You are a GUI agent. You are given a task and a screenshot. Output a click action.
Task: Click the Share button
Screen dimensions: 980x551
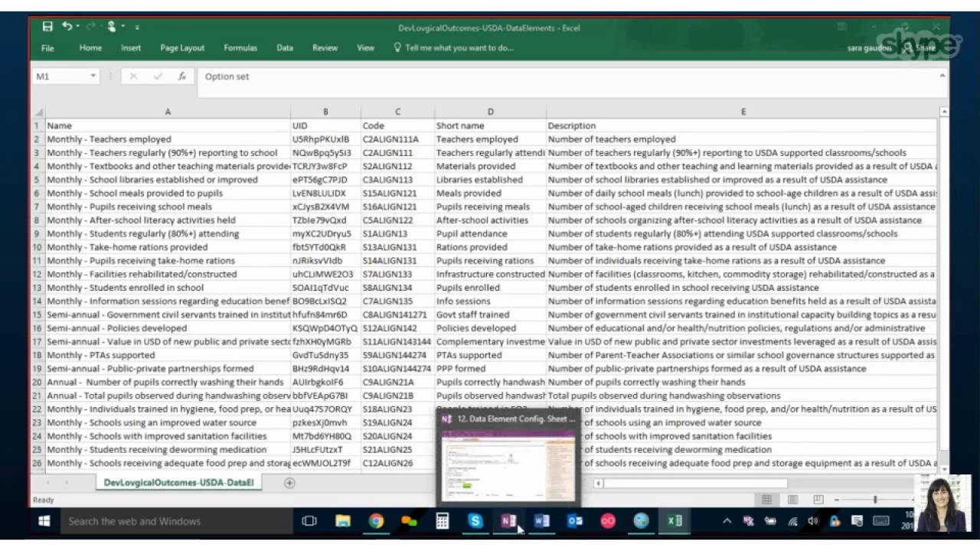click(920, 47)
